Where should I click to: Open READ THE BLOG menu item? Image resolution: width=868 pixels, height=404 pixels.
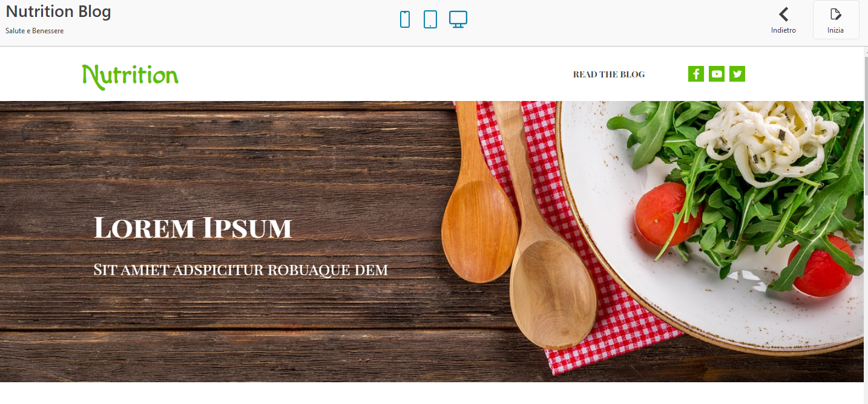coord(609,74)
